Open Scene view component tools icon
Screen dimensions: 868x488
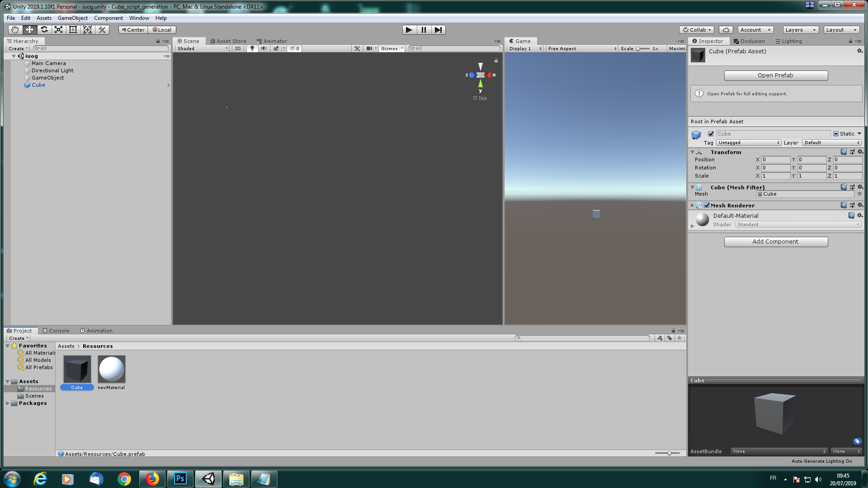[357, 48]
